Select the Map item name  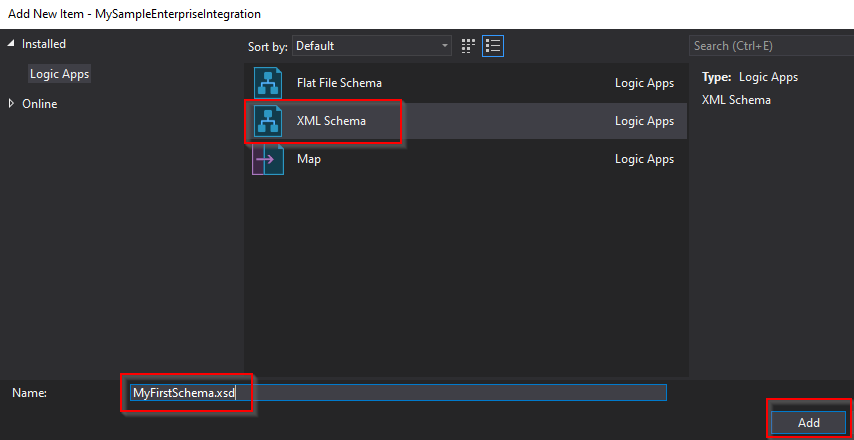pos(309,159)
